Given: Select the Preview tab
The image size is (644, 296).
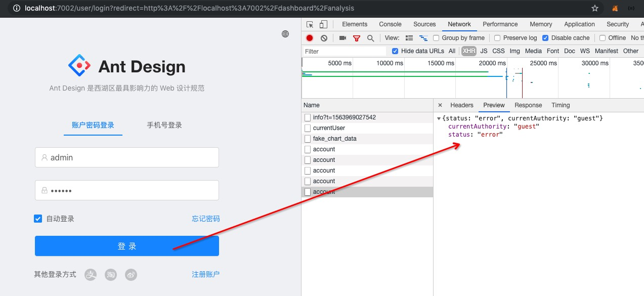Looking at the screenshot, I should pyautogui.click(x=494, y=105).
